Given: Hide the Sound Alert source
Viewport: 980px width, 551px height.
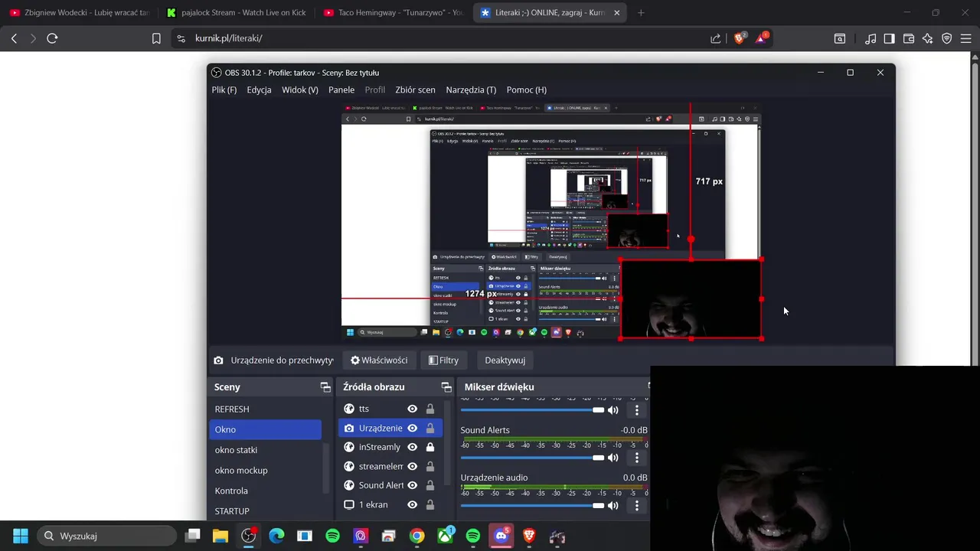Looking at the screenshot, I should tap(412, 485).
